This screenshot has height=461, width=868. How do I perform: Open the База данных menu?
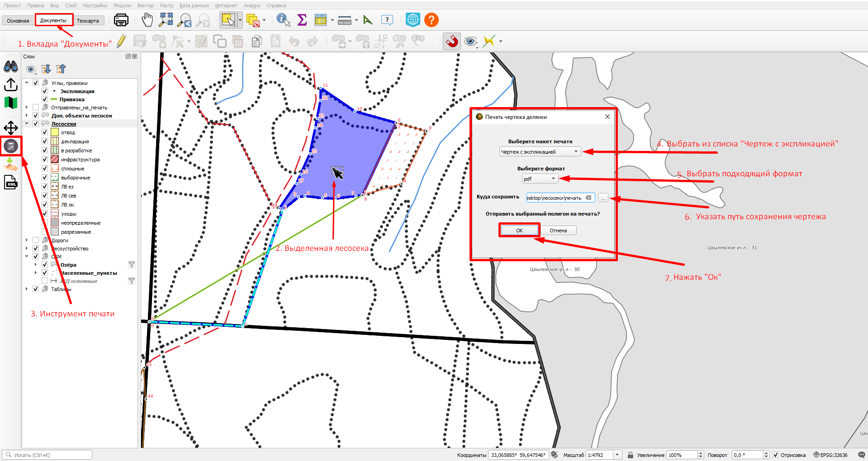194,5
